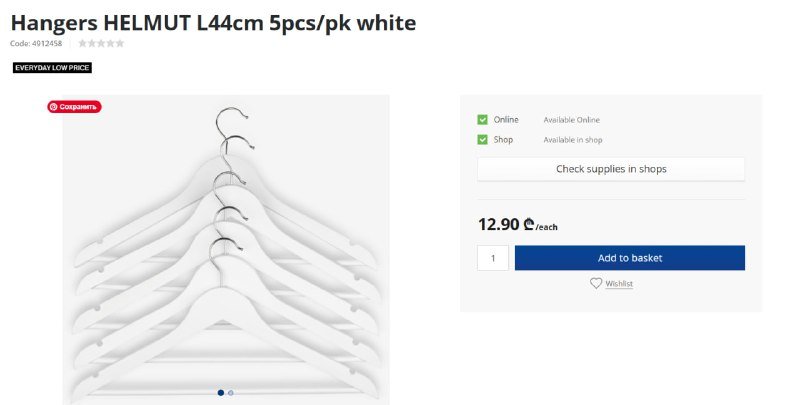Toggle the Online availability checkbox
The image size is (800, 405).
483,120
